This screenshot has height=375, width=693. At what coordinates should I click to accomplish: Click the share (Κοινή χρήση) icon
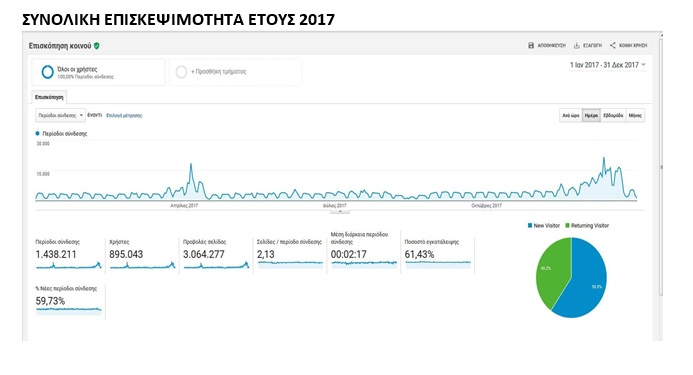[613, 46]
